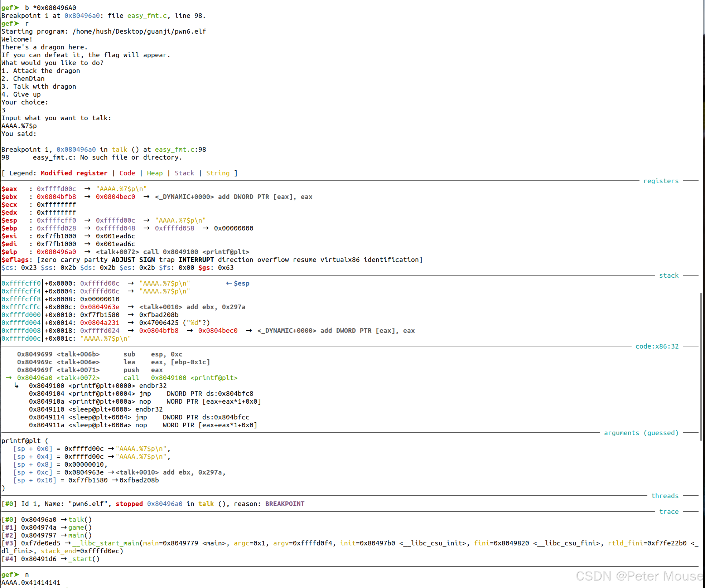Click the $eax register label
Image resolution: width=705 pixels, height=588 pixels.
[x=9, y=189]
